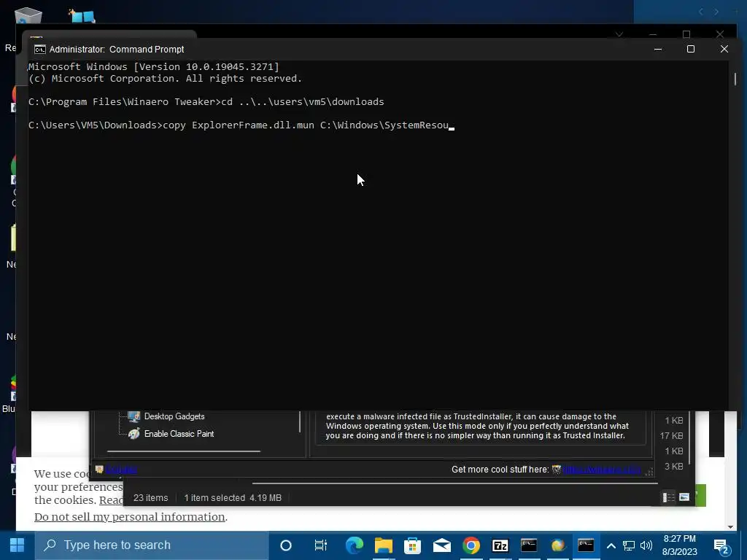
Task: Select Desktop Gadgets in Winaero Tweaker tree
Action: coord(174,416)
